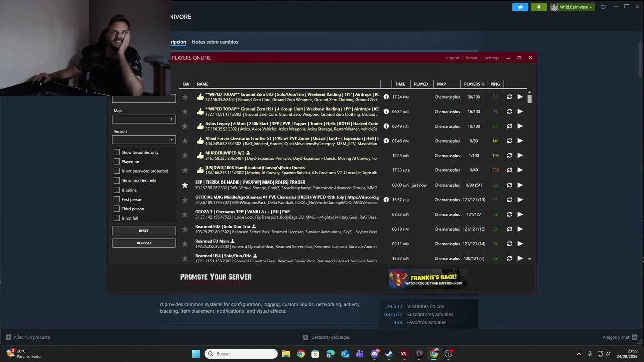Viewport: 644px width, 362px height.
Task: Open Steam from the Windows taskbar
Action: point(389,354)
